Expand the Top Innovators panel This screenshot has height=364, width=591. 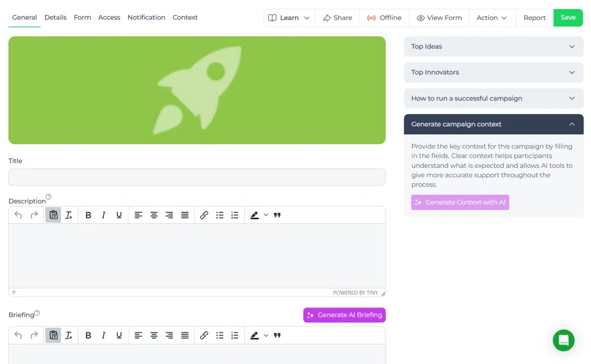click(x=493, y=72)
